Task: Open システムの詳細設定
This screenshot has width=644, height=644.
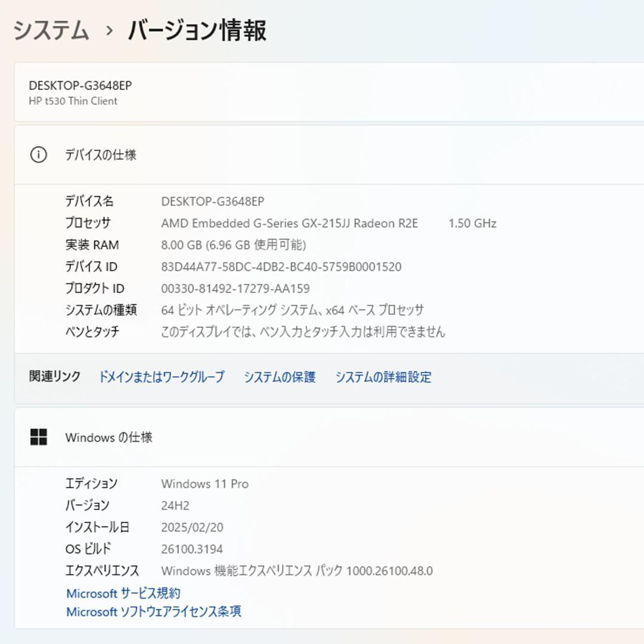Action: [383, 377]
